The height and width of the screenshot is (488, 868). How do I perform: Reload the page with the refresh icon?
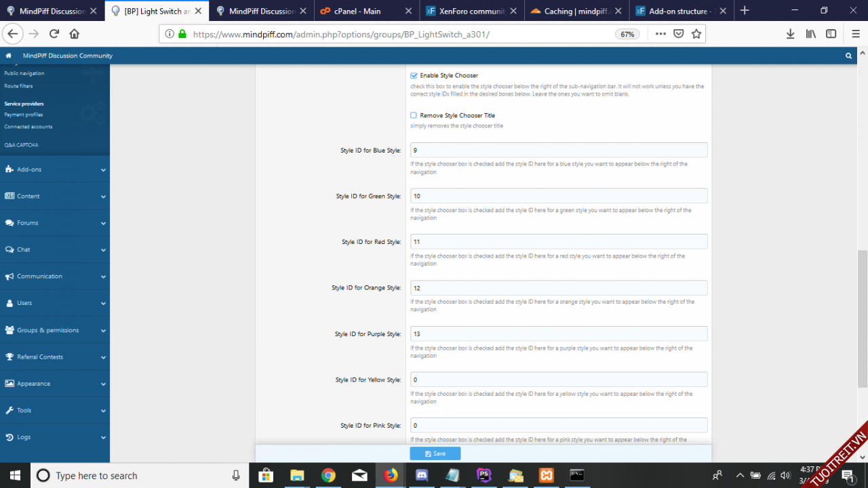point(54,34)
